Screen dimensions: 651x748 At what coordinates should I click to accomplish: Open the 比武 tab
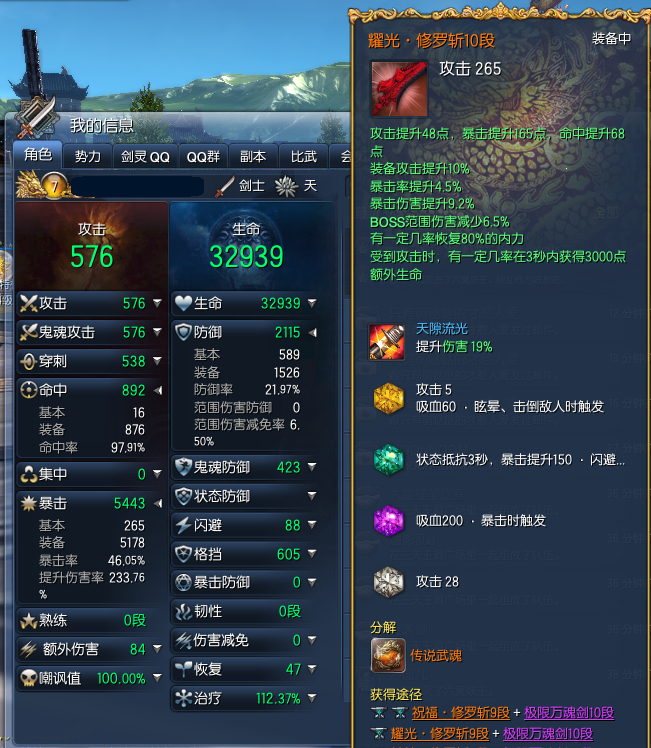304,156
